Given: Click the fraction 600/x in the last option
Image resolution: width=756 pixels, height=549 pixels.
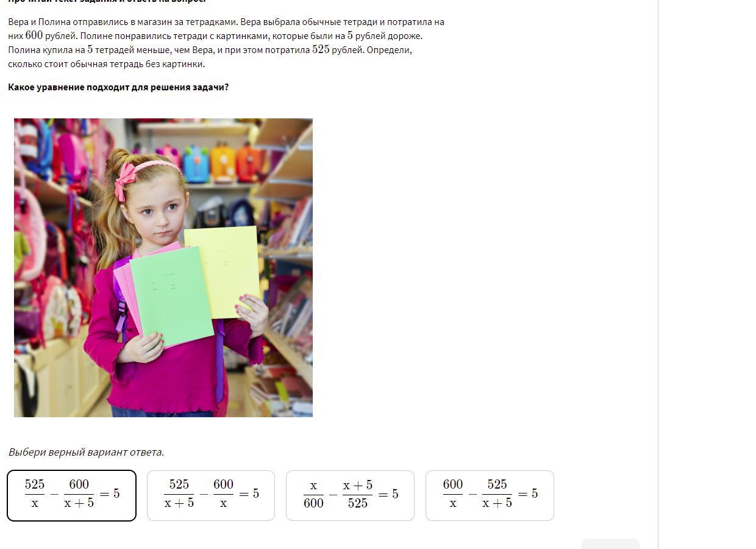Looking at the screenshot, I should pyautogui.click(x=453, y=493).
